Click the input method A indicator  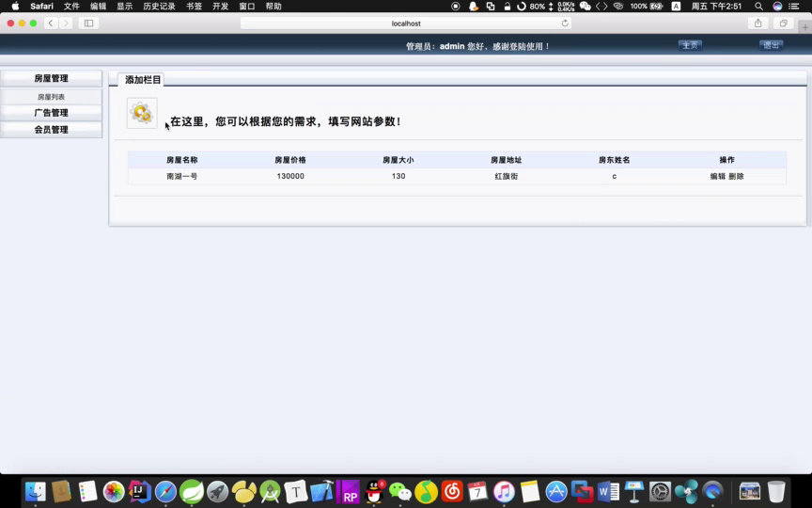(676, 7)
